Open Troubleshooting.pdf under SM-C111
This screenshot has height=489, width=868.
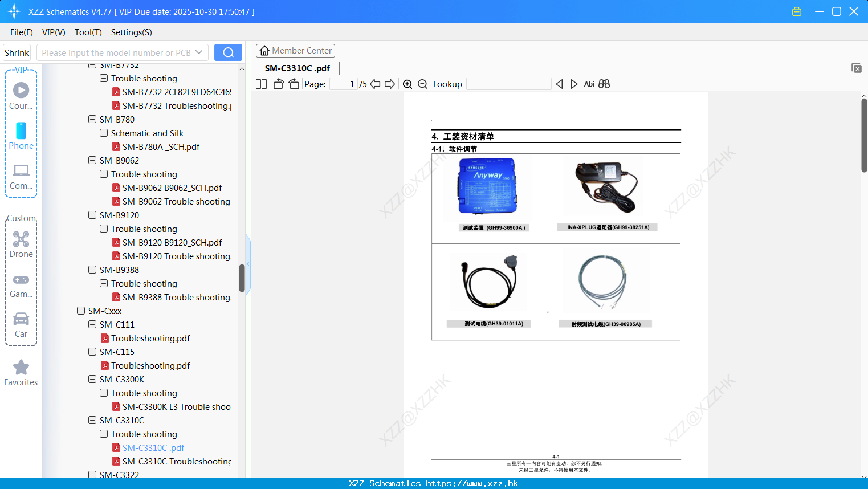click(145, 338)
